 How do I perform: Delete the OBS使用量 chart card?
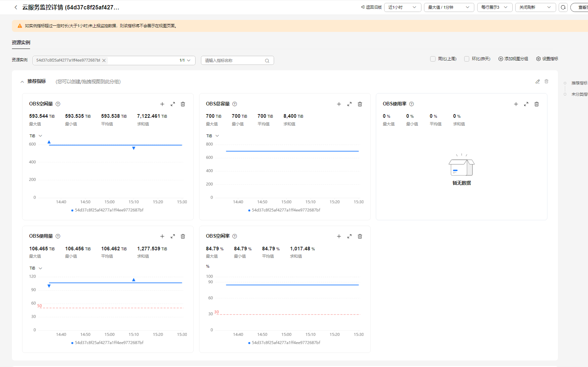tap(183, 237)
